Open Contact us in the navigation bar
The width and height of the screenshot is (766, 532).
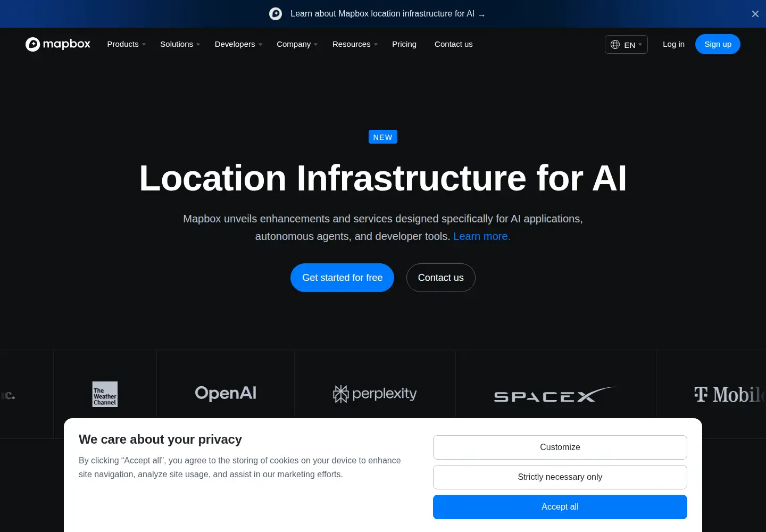454,44
